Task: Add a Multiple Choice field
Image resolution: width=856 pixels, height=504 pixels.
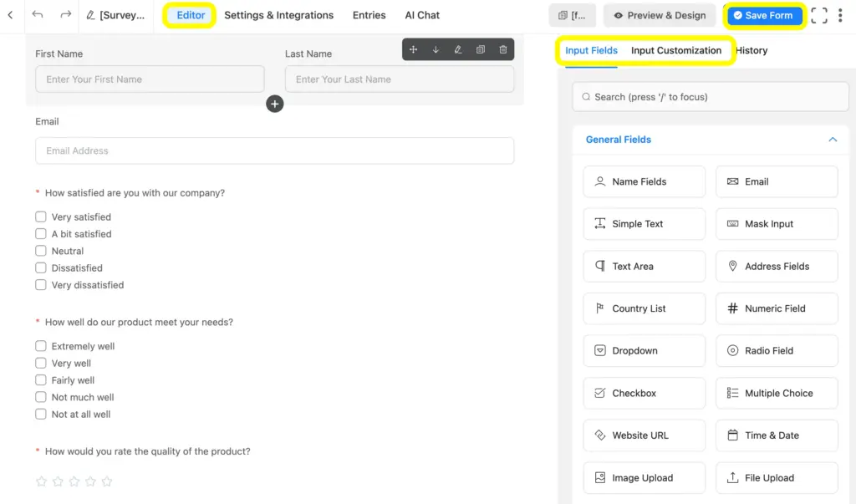Action: click(x=777, y=393)
